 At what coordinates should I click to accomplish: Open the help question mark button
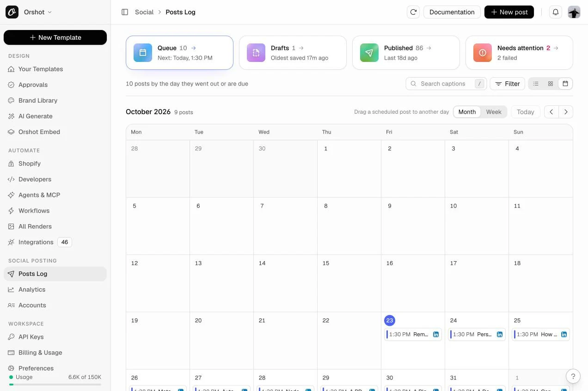[x=573, y=376]
